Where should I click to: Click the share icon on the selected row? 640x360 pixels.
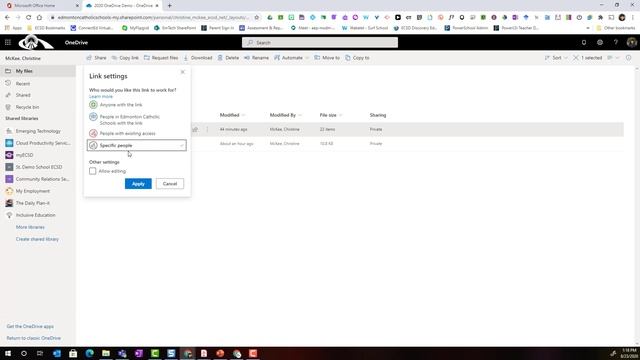tap(195, 129)
